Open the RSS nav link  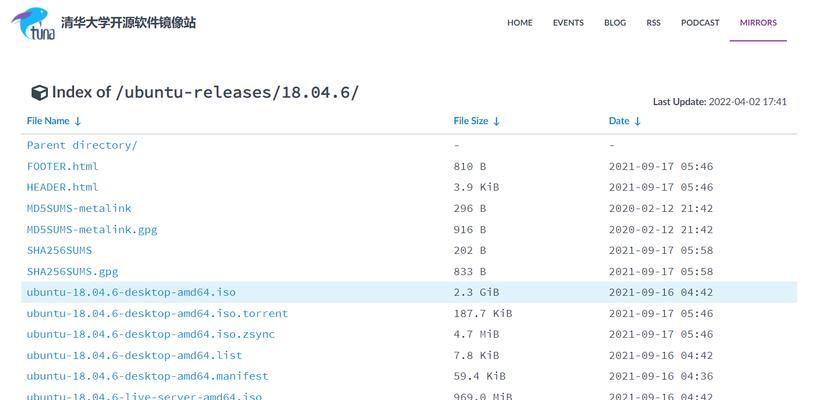click(653, 23)
